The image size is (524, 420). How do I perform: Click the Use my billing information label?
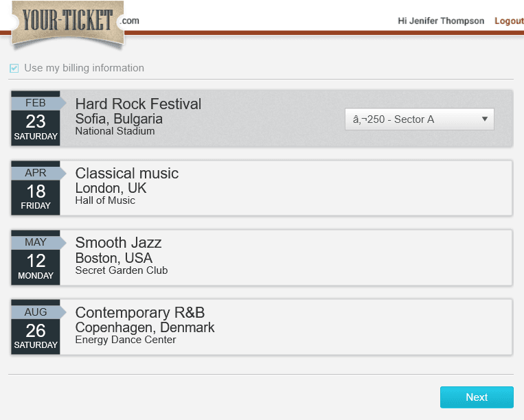tap(84, 68)
